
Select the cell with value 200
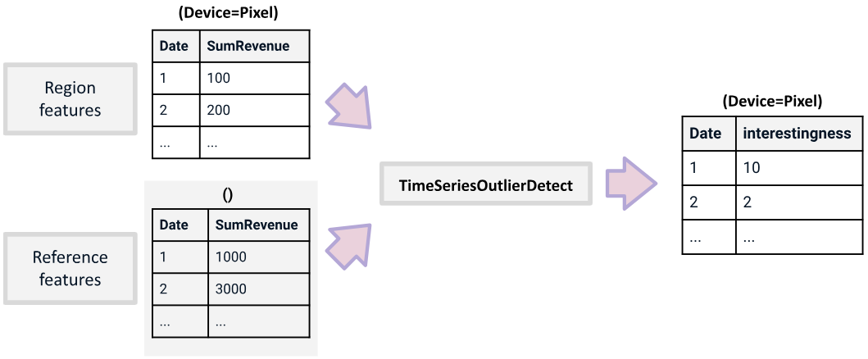(255, 110)
